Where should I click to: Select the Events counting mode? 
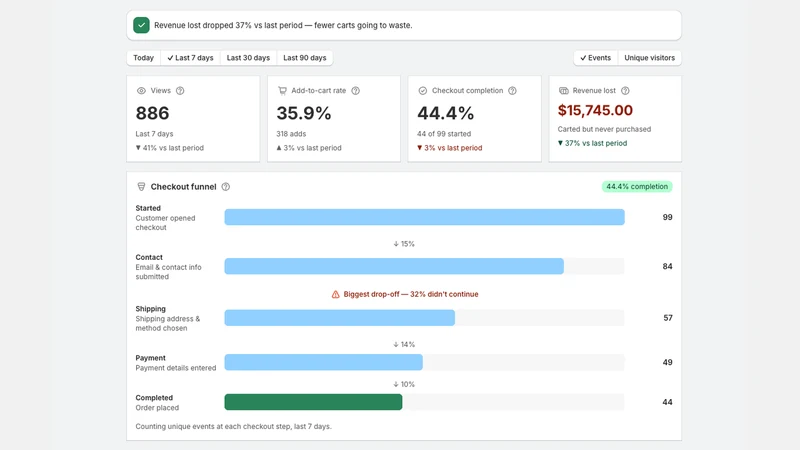(595, 58)
